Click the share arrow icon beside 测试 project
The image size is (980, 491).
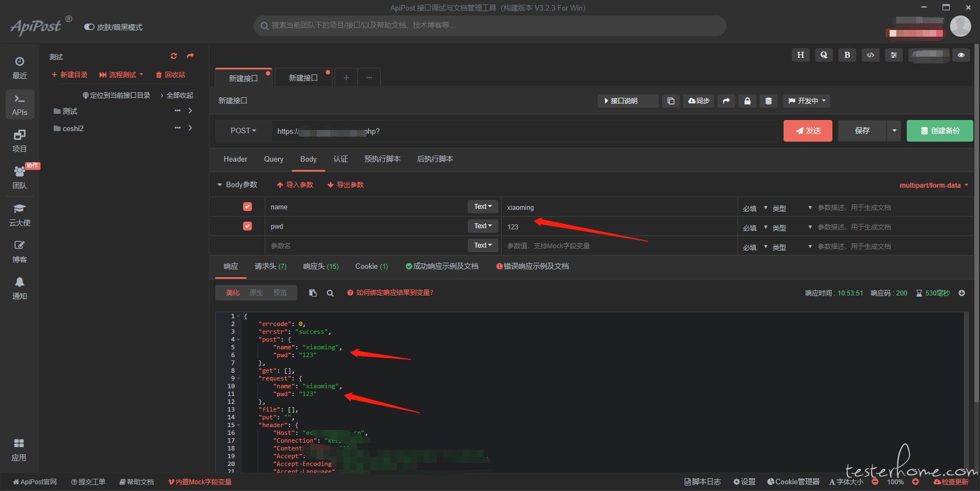(x=190, y=56)
